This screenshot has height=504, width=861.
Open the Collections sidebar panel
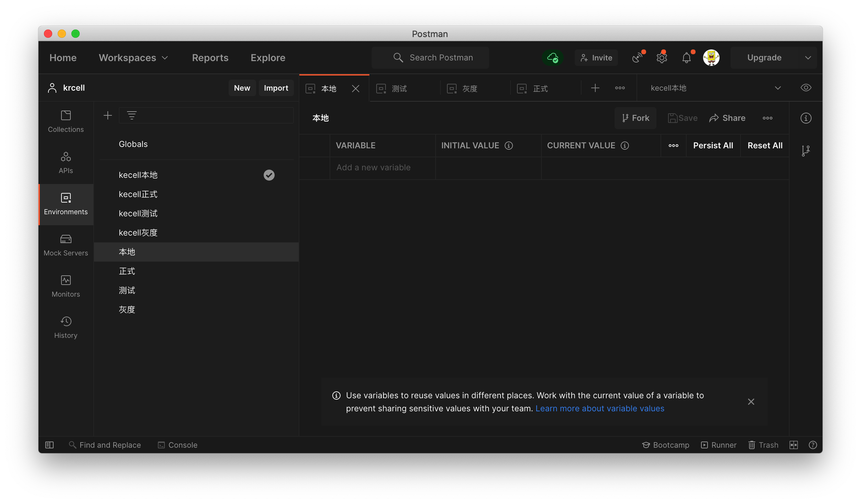pyautogui.click(x=66, y=122)
